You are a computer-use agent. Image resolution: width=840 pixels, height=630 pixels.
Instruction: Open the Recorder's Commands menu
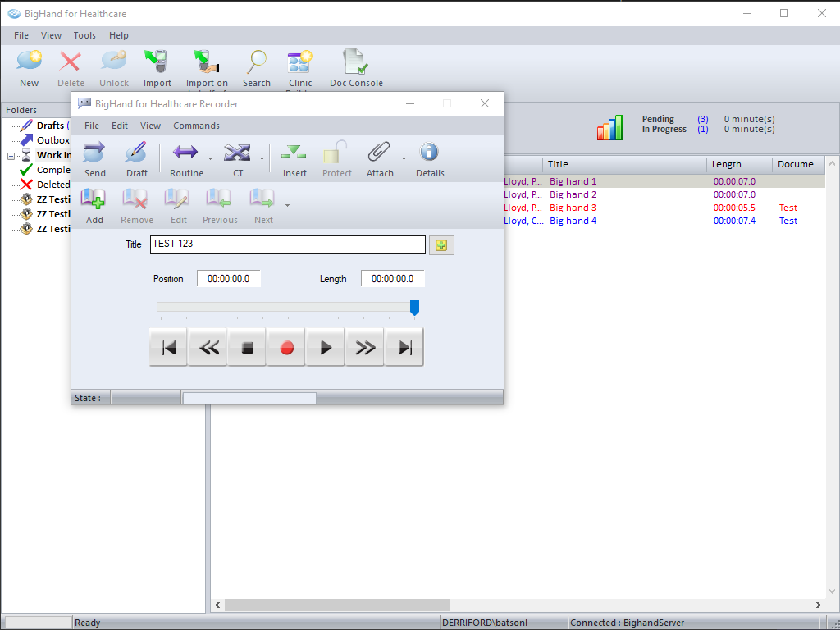click(196, 126)
